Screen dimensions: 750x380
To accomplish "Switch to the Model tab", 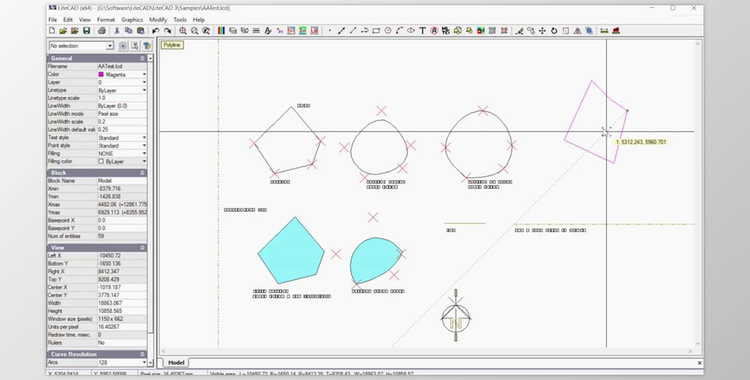I will pos(176,363).
